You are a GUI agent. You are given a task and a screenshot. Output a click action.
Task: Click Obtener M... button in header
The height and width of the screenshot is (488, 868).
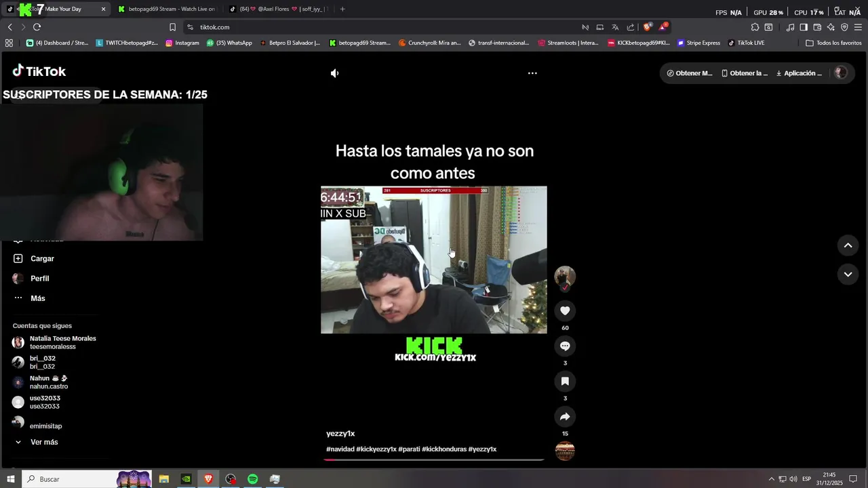pyautogui.click(x=690, y=73)
